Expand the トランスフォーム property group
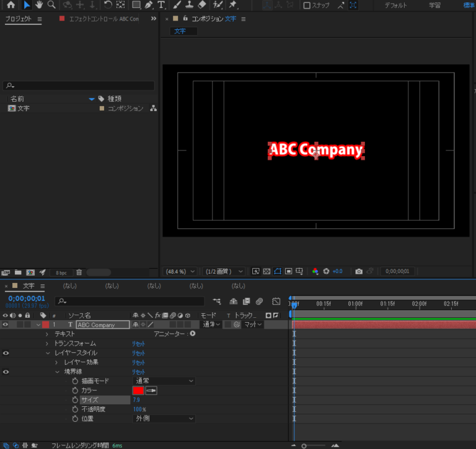Image resolution: width=476 pixels, height=449 pixels. (x=47, y=344)
